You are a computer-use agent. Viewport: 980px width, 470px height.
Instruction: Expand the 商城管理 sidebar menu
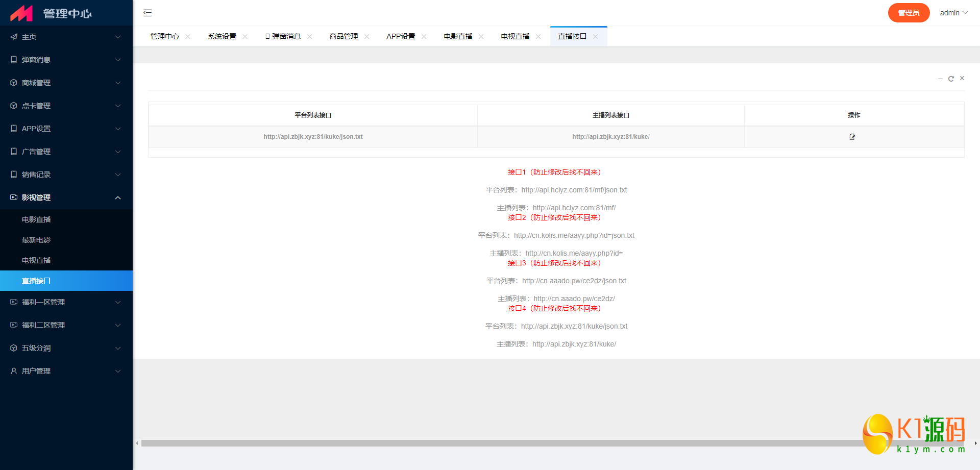tap(66, 83)
